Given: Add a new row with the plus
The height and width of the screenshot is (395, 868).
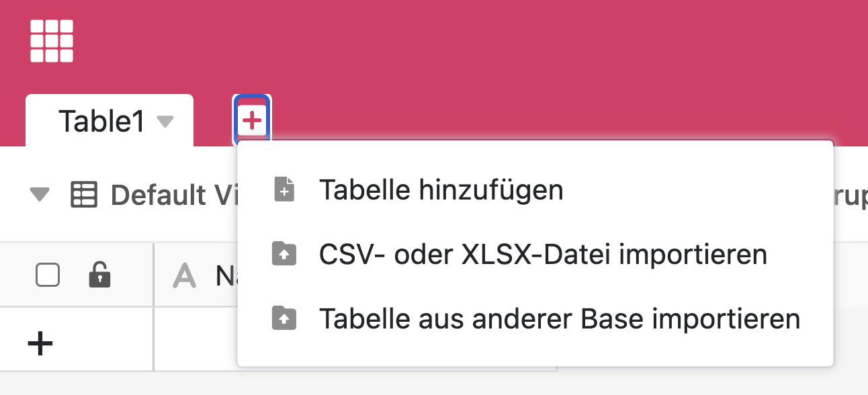Looking at the screenshot, I should [40, 344].
